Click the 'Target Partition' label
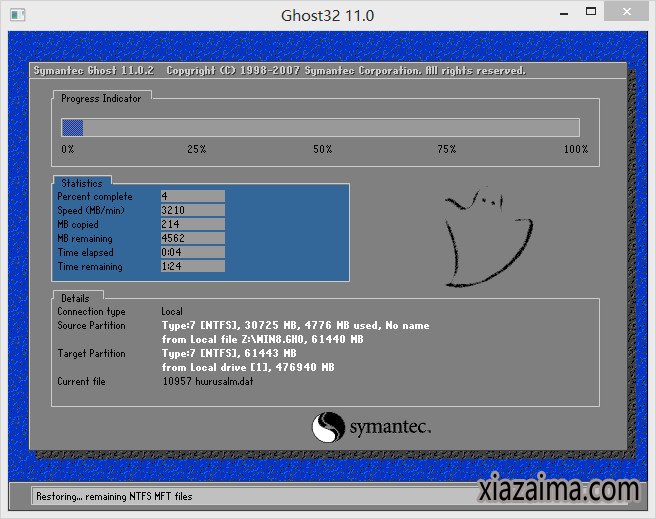 coord(91,353)
